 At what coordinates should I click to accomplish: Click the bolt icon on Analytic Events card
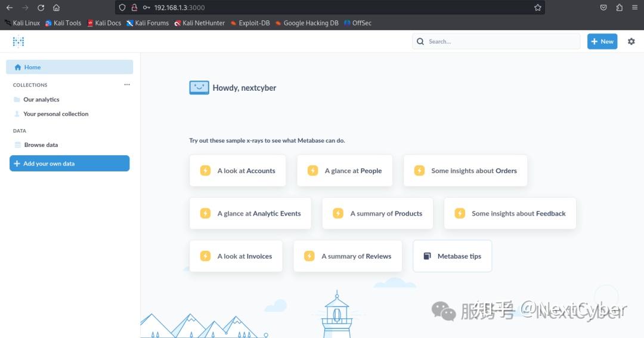click(205, 213)
